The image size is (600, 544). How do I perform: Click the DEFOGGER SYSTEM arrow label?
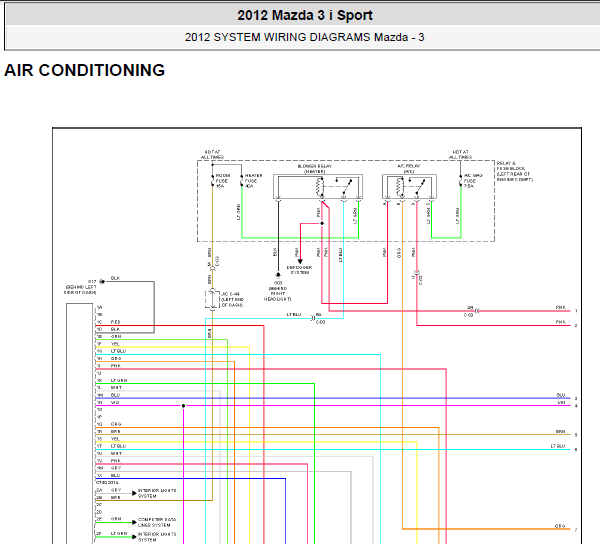pos(299,270)
